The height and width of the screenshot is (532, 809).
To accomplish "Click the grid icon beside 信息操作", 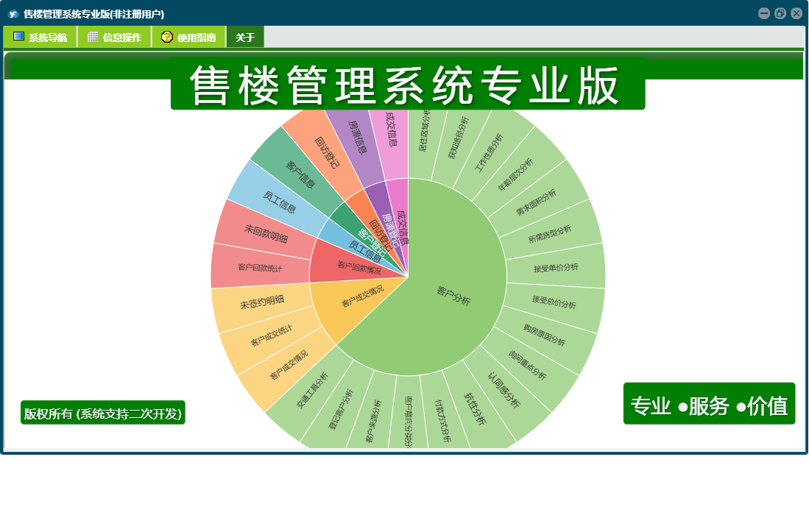I will coord(93,37).
